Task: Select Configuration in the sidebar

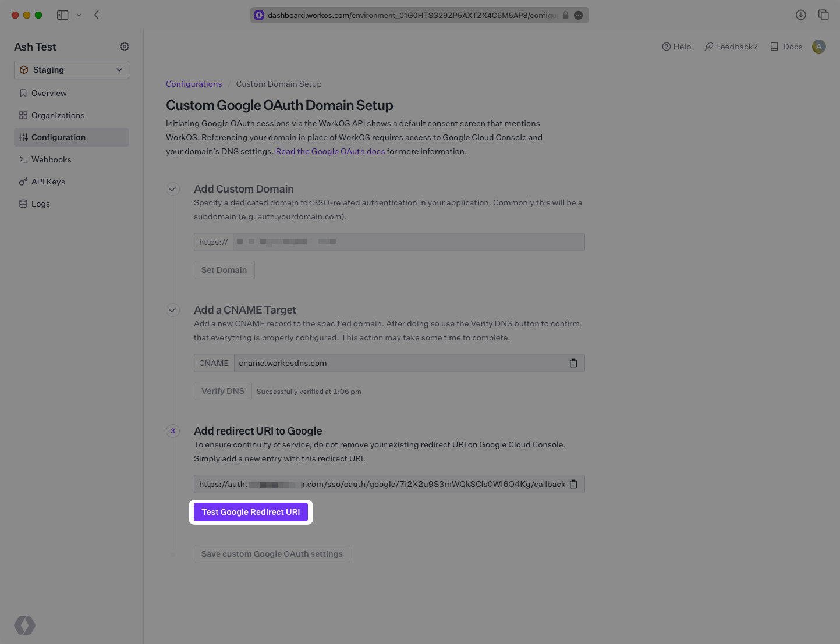Action: coord(59,137)
